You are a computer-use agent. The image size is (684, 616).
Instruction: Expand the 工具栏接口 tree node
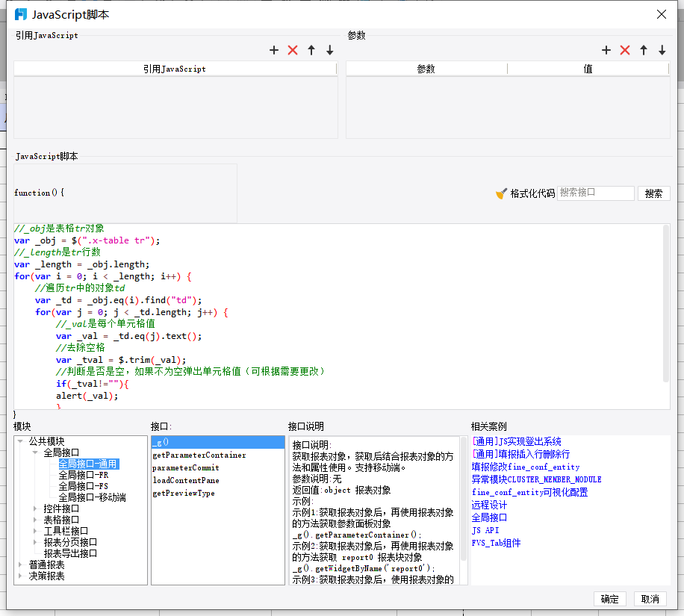[x=35, y=531]
